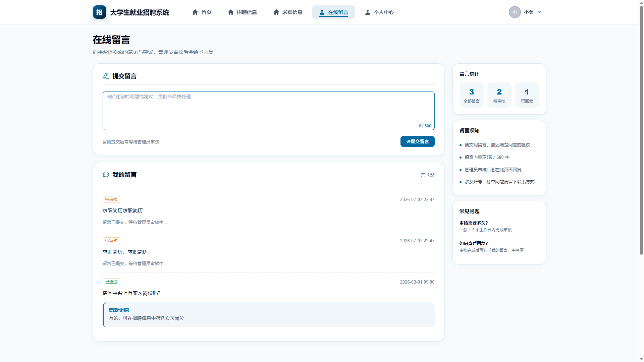Click the 招 site logo icon

pyautogui.click(x=100, y=12)
